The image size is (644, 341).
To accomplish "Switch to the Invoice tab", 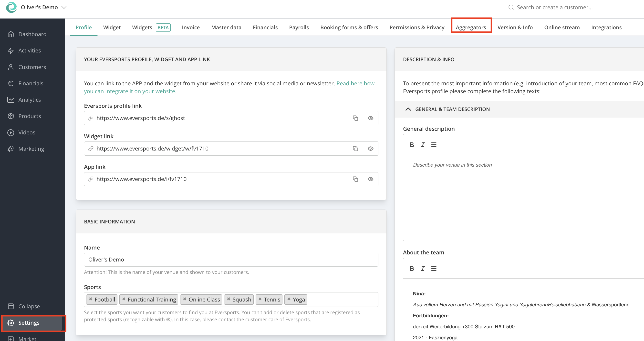I will pos(190,27).
